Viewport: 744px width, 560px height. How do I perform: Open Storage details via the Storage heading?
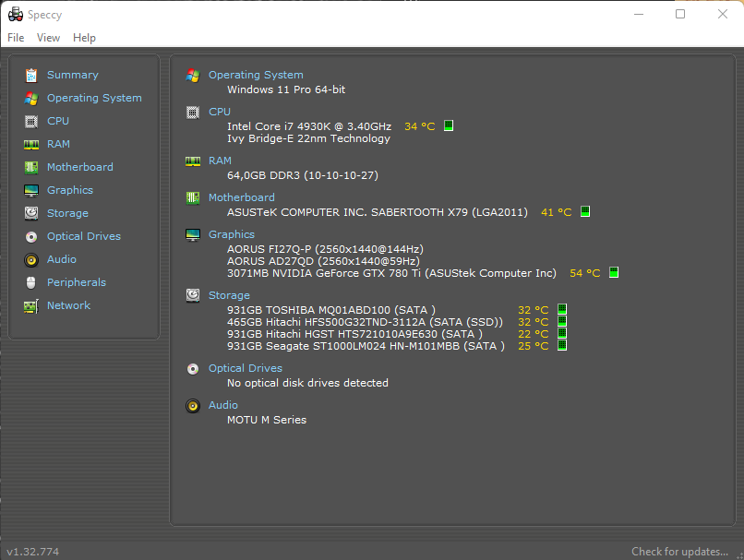click(228, 295)
